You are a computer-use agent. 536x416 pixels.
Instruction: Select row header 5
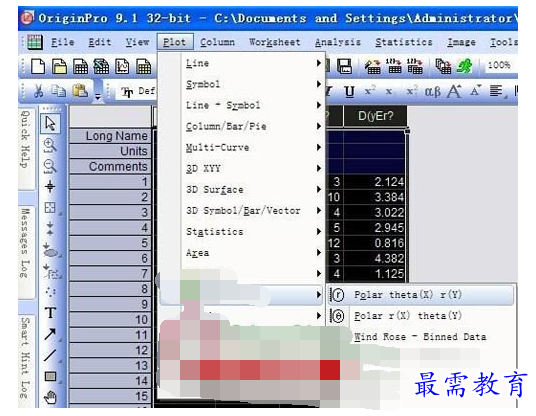click(110, 243)
